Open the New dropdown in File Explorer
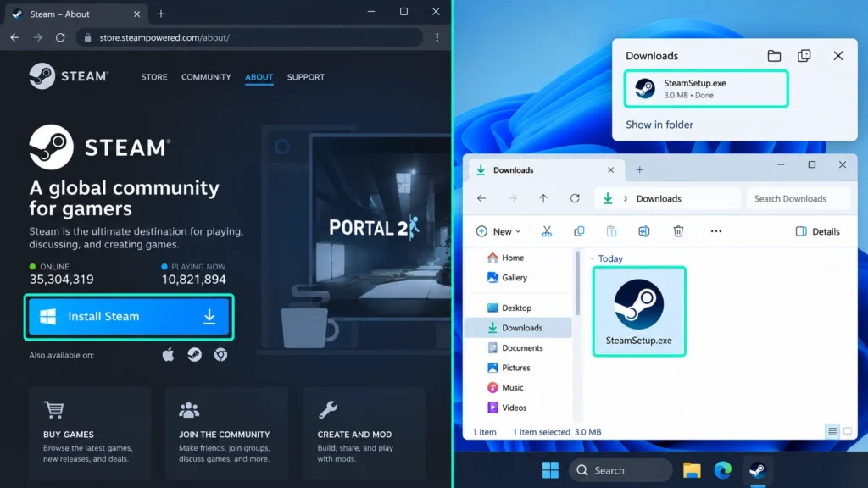This screenshot has height=488, width=868. point(498,231)
